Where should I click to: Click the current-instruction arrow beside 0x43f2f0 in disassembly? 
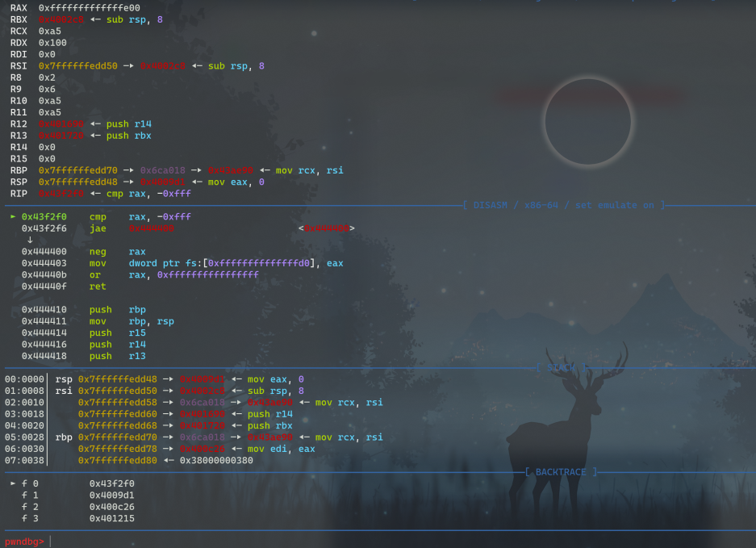tap(13, 217)
